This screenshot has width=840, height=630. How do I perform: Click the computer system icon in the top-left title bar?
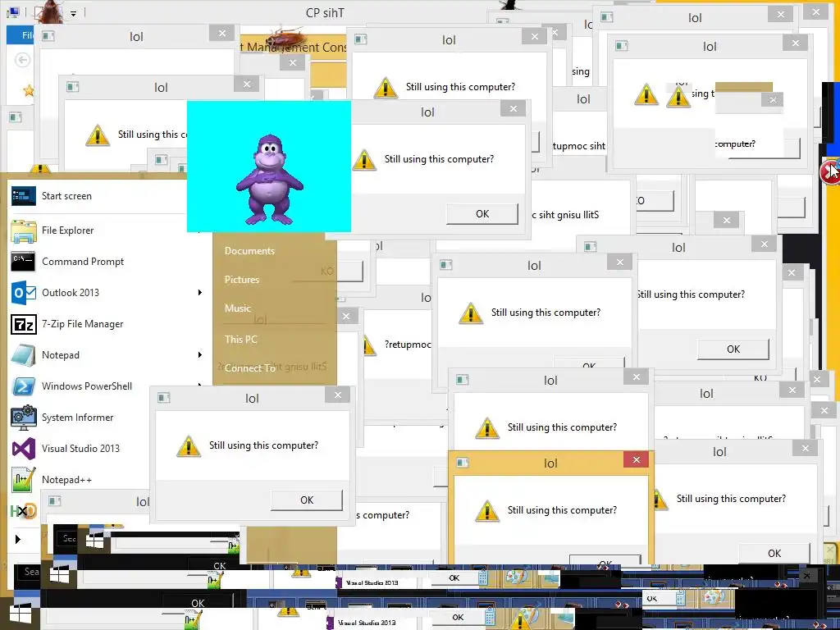[x=13, y=11]
